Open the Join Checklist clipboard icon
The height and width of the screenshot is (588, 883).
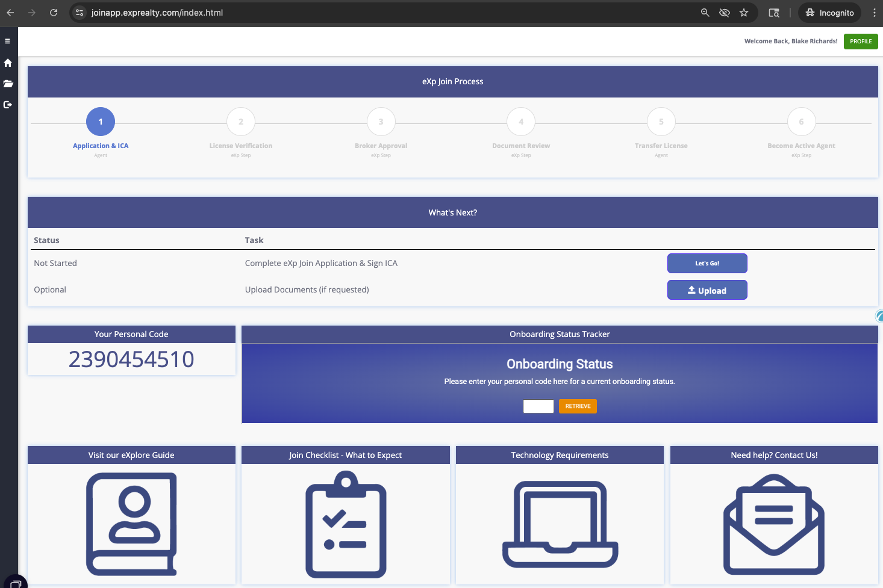[346, 524]
